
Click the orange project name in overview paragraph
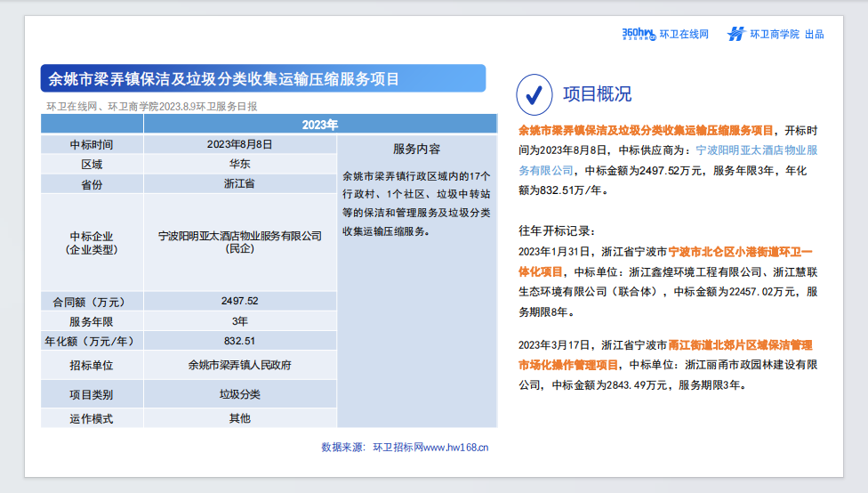point(646,131)
